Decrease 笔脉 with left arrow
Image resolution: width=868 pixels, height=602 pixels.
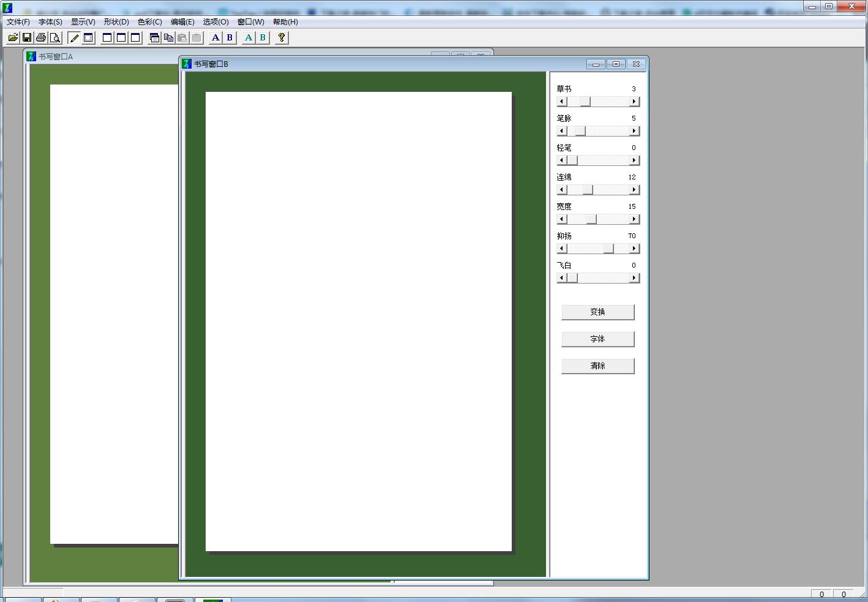point(562,131)
